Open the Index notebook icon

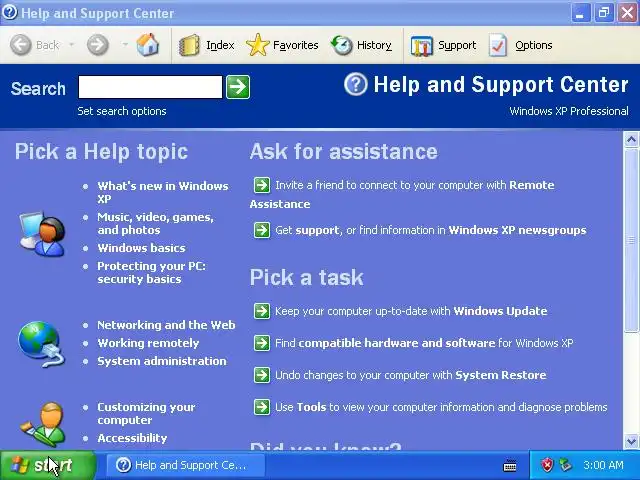point(189,45)
